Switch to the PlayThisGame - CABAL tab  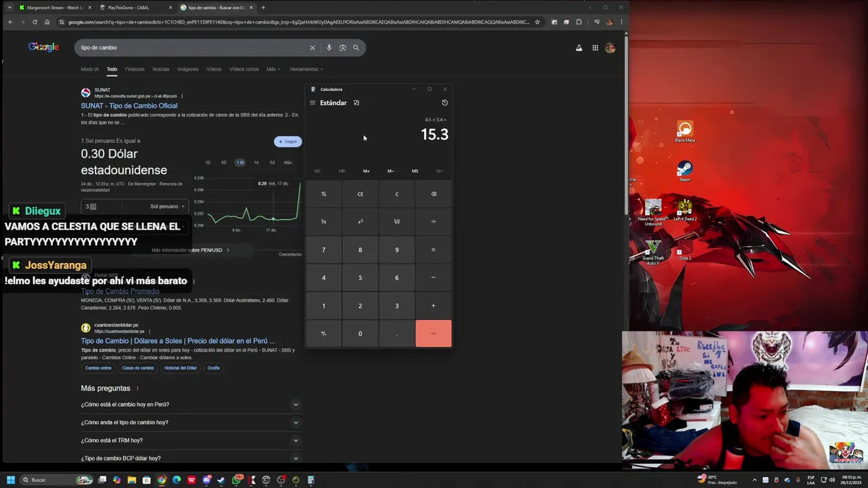(x=134, y=7)
